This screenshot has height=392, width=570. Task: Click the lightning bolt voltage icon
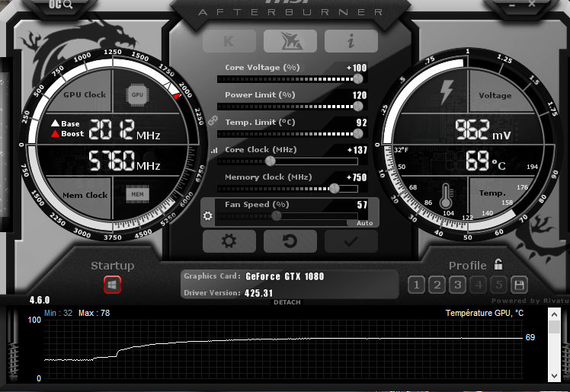click(447, 92)
